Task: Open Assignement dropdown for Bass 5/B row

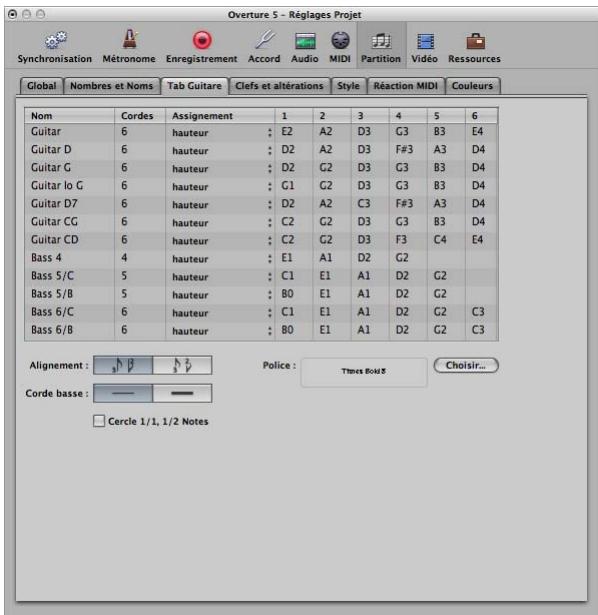Action: click(x=221, y=295)
